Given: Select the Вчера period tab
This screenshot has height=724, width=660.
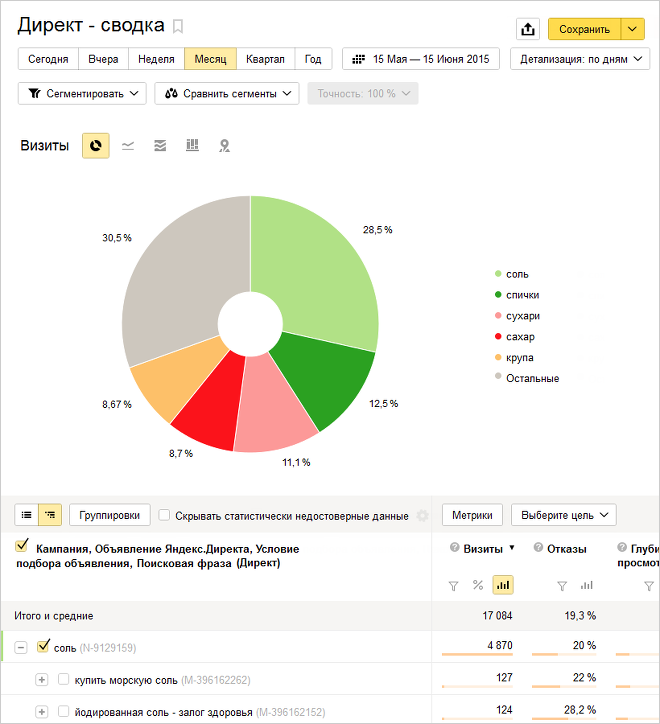Looking at the screenshot, I should [x=103, y=59].
